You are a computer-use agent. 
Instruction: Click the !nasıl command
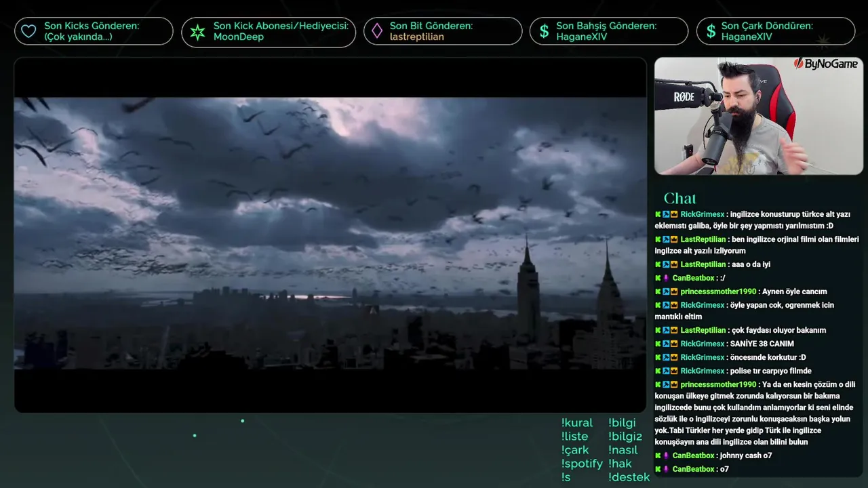(623, 450)
